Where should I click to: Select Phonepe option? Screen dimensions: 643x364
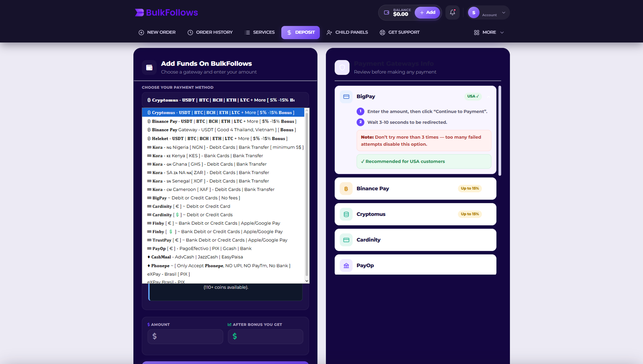click(x=223, y=266)
